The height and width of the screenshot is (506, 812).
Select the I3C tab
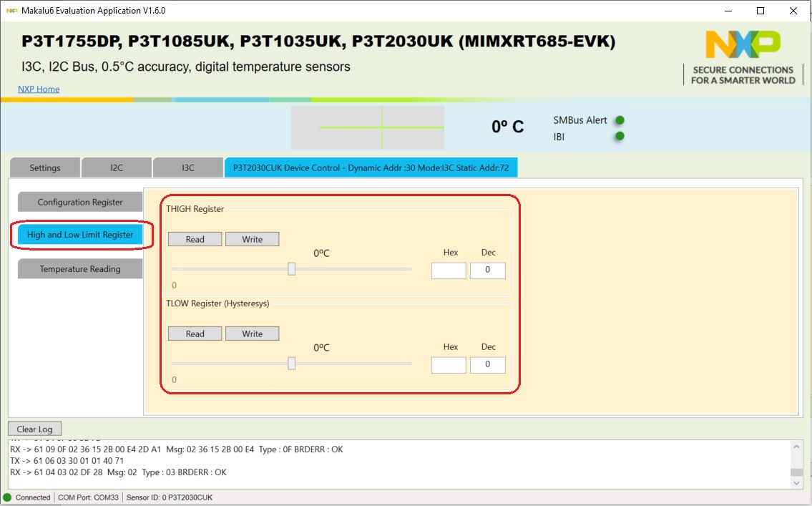point(188,167)
